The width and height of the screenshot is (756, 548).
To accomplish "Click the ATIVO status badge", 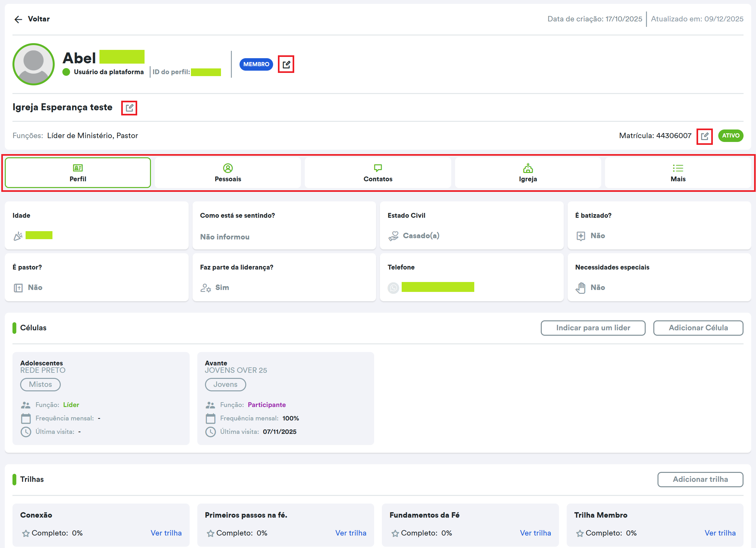I will point(730,136).
